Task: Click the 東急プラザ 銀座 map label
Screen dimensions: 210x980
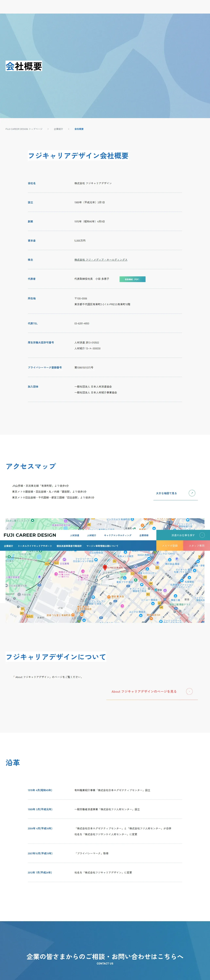Action: [125, 582]
